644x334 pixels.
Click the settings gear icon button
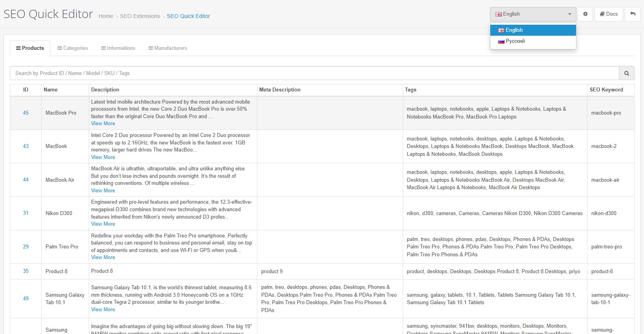click(x=585, y=14)
